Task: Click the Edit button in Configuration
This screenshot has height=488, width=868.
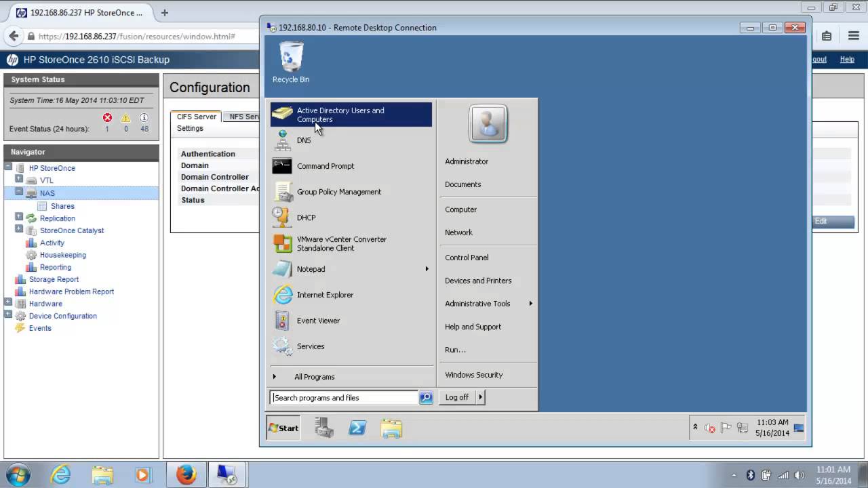Action: coord(833,221)
